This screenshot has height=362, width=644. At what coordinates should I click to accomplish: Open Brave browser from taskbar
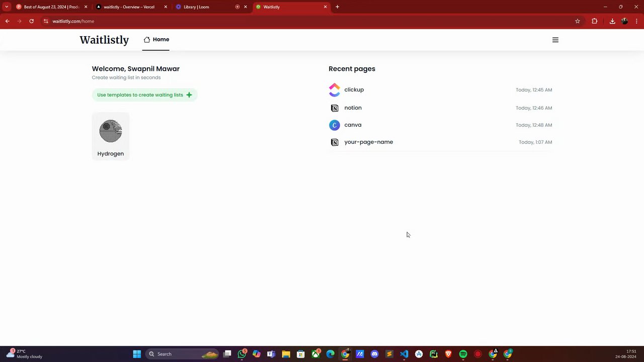448,354
